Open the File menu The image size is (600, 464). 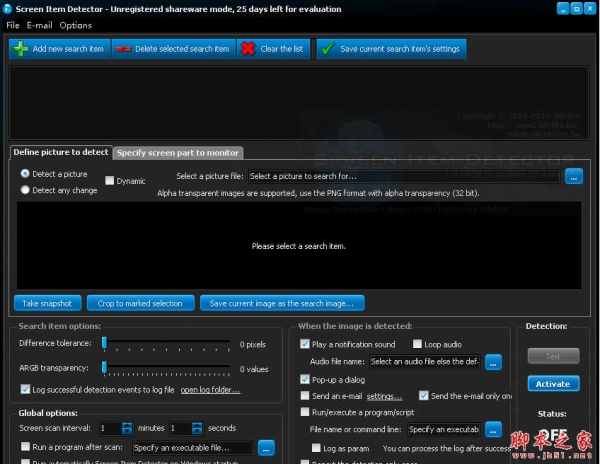coord(13,25)
